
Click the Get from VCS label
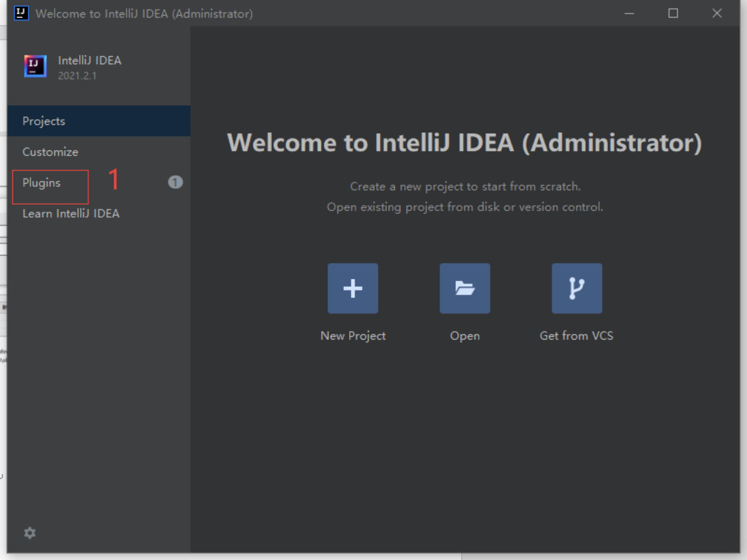tap(576, 336)
